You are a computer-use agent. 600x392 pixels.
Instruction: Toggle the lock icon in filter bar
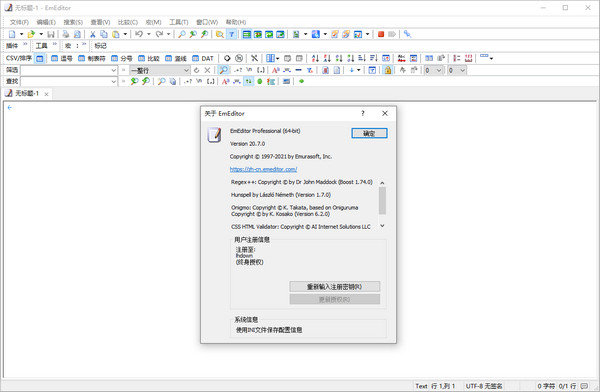pyautogui.click(x=388, y=70)
